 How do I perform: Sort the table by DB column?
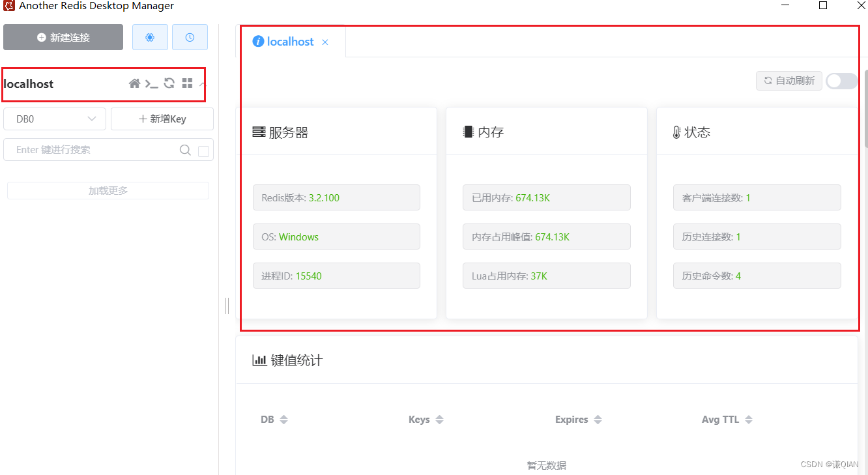pos(283,420)
